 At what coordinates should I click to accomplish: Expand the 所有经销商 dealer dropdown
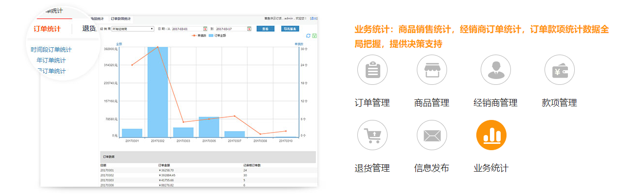click(133, 29)
